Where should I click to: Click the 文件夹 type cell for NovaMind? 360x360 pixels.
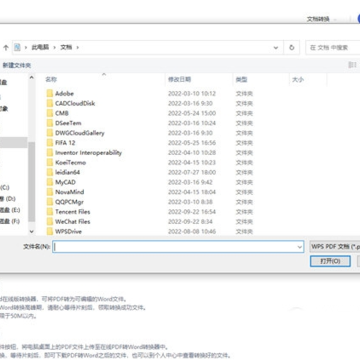tap(244, 192)
